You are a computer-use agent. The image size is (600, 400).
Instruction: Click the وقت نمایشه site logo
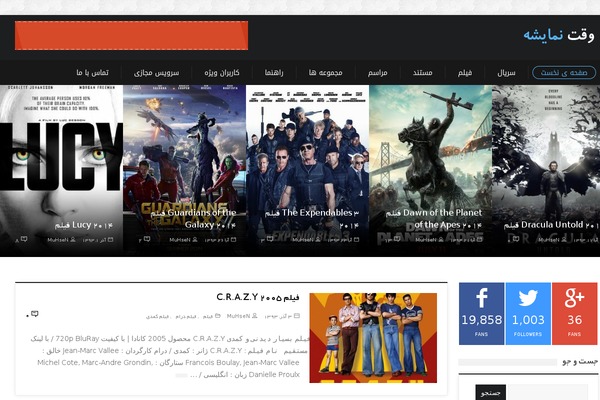click(x=559, y=35)
